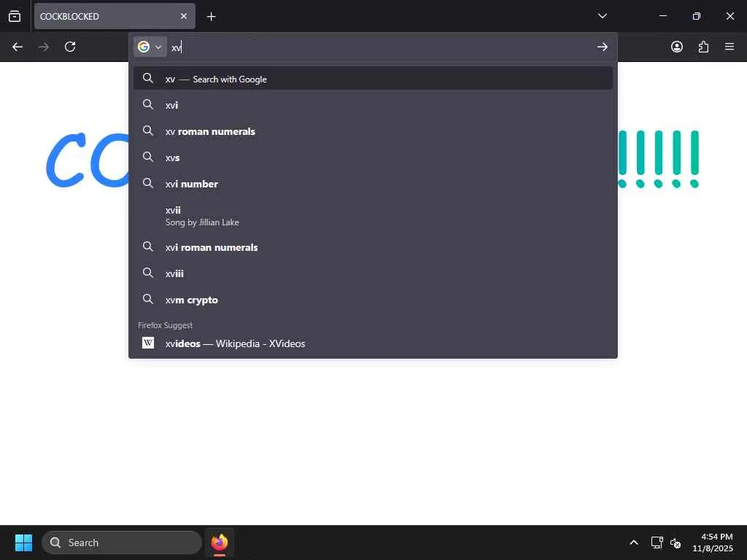Screen dimensions: 747x560
Task: Open the clock showing 4:54 PM
Action: click(x=712, y=542)
